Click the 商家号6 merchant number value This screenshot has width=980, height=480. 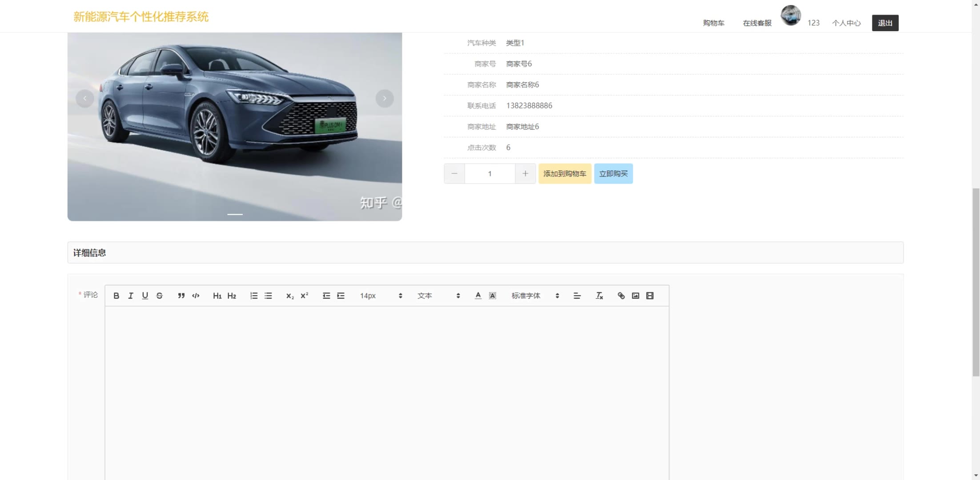pyautogui.click(x=519, y=64)
